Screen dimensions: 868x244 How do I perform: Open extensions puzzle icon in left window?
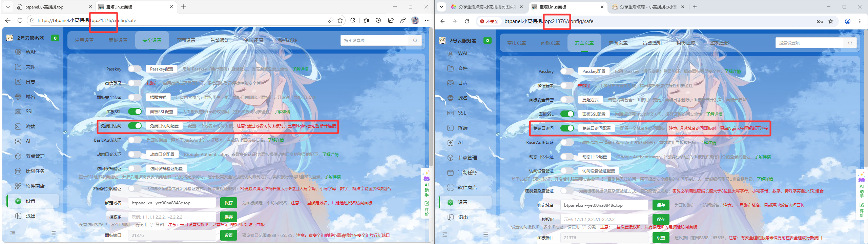tap(353, 20)
